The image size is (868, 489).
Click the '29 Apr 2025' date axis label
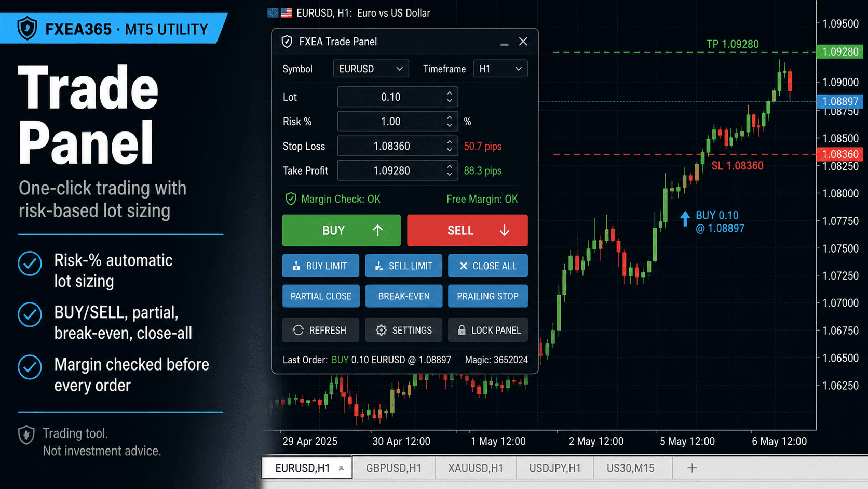click(310, 441)
